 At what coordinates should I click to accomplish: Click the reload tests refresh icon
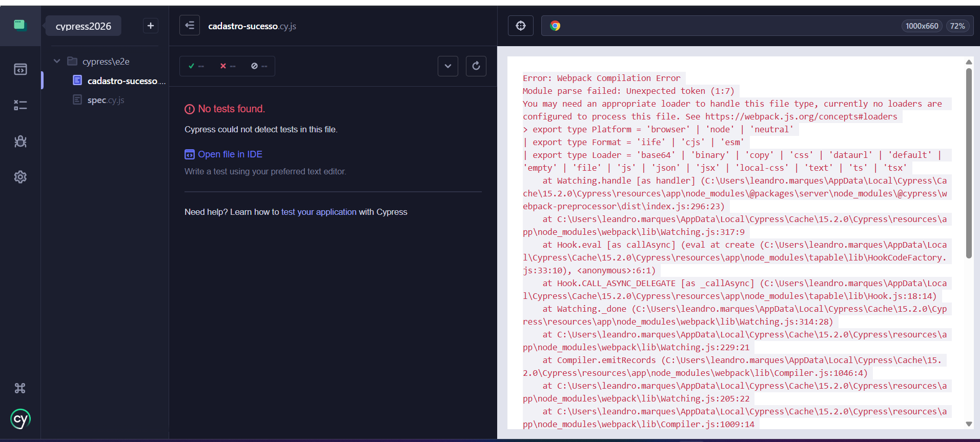click(476, 66)
